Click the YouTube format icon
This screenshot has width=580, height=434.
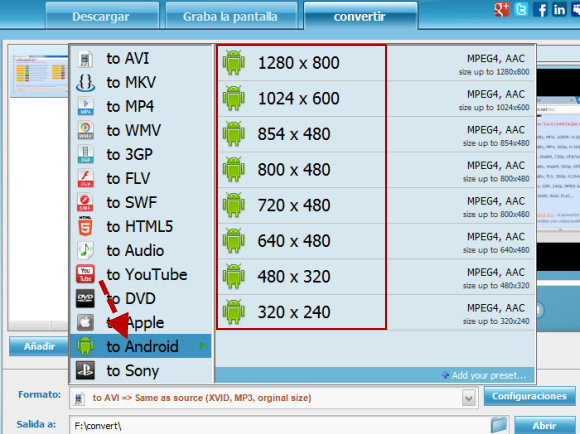85,274
